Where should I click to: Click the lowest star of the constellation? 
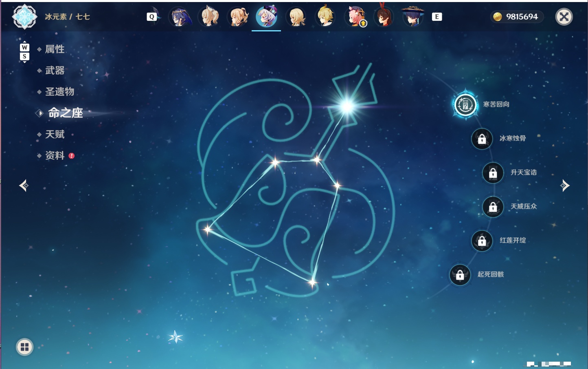[312, 282]
